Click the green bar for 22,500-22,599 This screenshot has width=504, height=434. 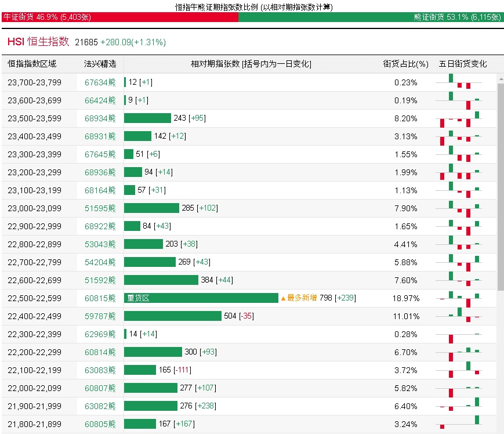201,298
